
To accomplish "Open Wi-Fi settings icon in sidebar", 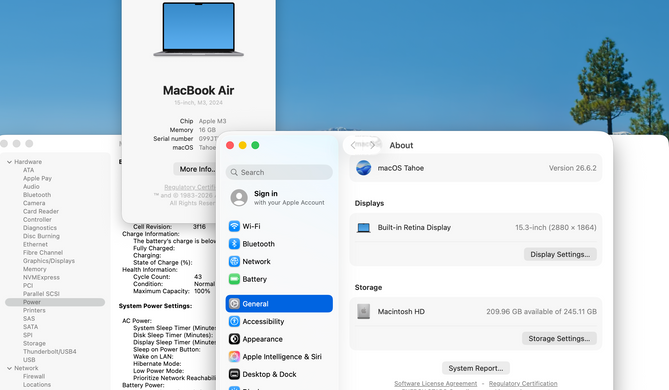I will pyautogui.click(x=234, y=226).
